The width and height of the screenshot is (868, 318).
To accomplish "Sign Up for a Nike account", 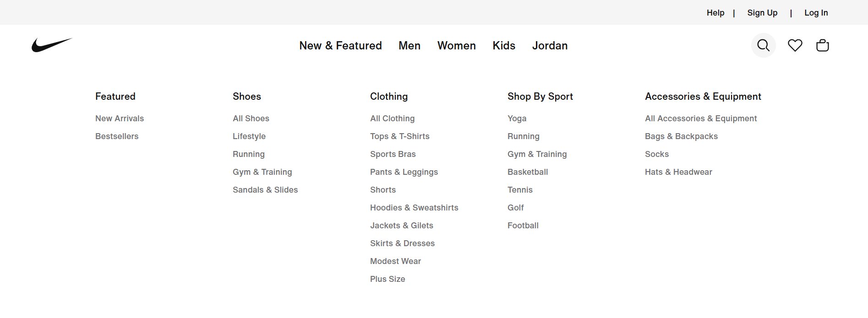I will (x=762, y=12).
